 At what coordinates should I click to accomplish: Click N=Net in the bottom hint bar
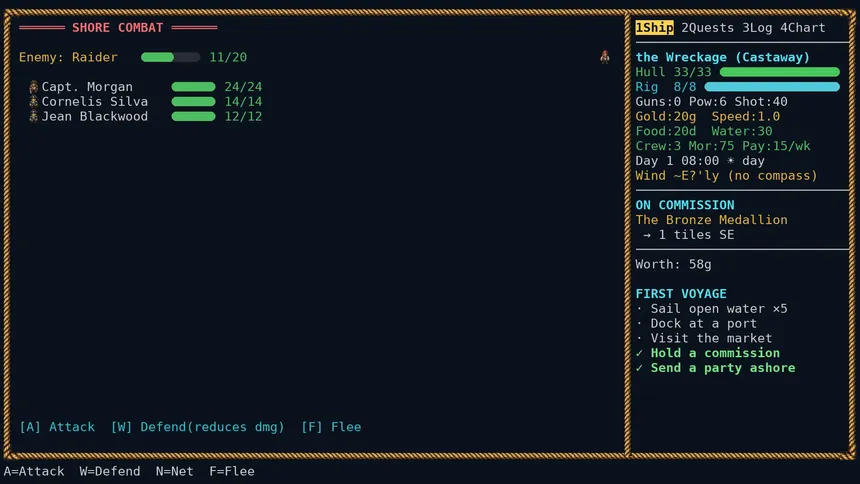point(174,471)
